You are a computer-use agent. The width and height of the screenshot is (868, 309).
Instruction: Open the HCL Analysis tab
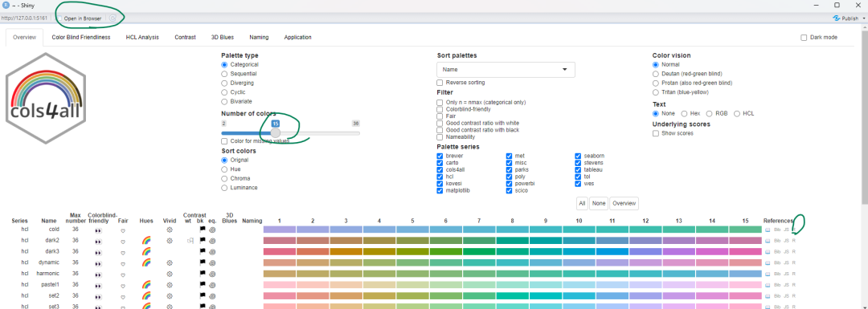[142, 38]
